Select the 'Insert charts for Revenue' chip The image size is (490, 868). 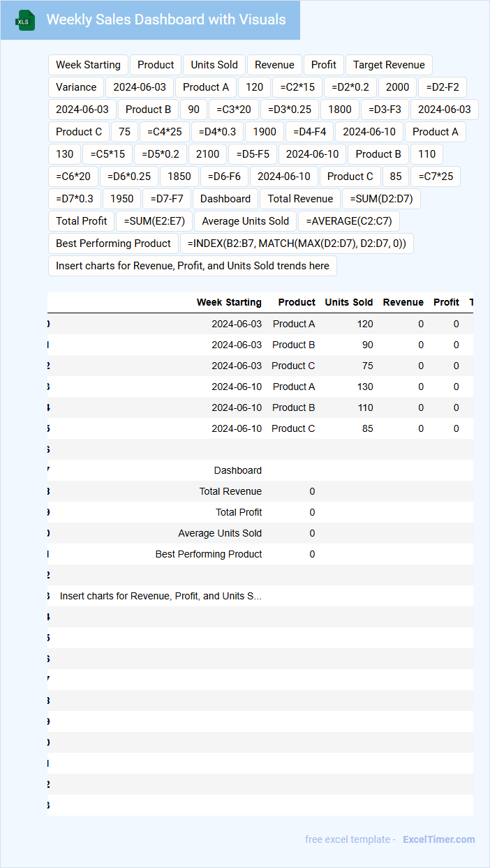193,266
